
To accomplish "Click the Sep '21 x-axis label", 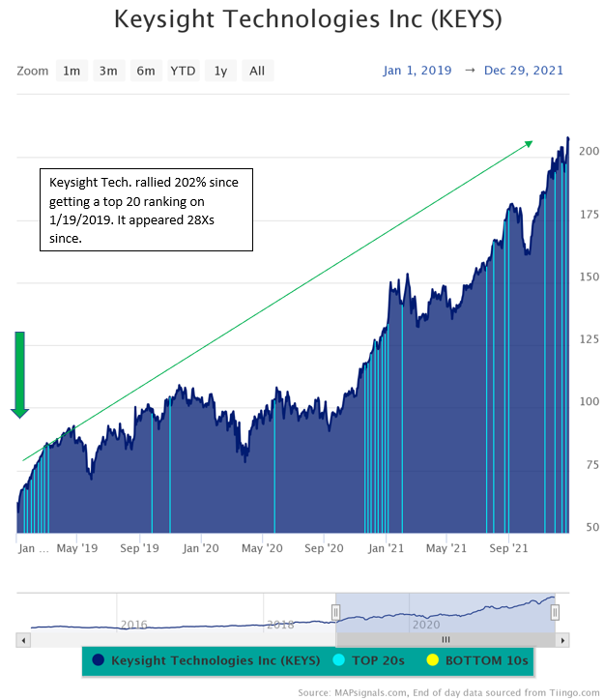I will 508,548.
